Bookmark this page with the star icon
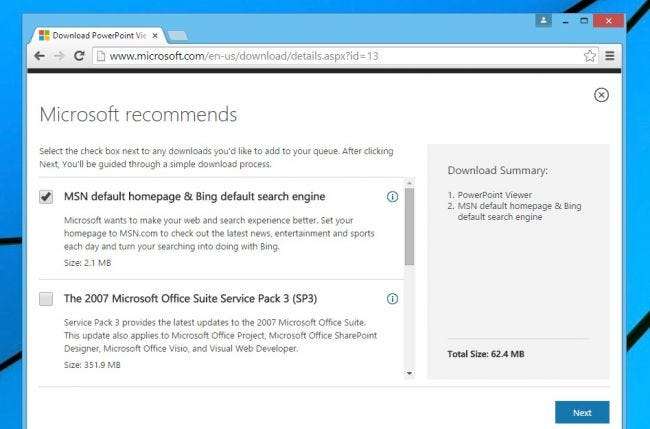The height and width of the screenshot is (429, 650). (x=590, y=56)
